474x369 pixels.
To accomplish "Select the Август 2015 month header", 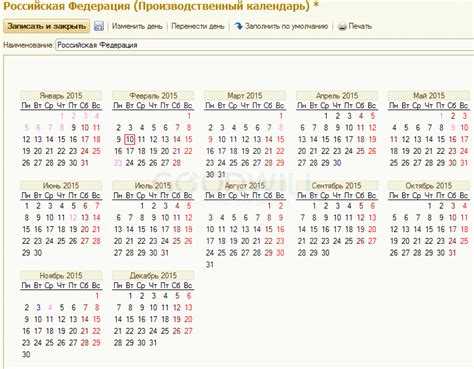I will pyautogui.click(x=245, y=185).
